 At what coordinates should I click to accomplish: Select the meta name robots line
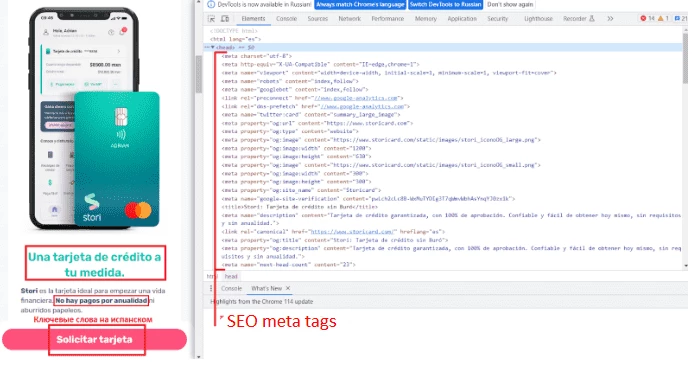290,81
